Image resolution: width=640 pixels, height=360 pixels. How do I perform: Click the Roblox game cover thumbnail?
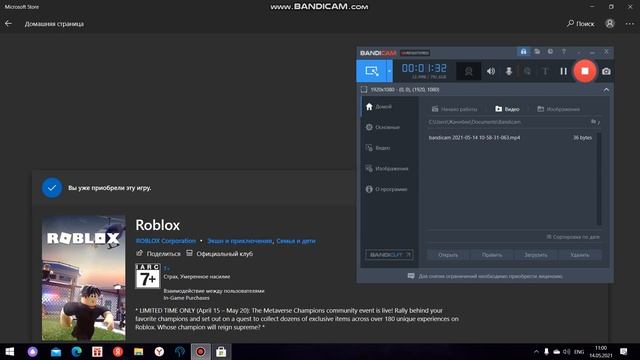83,278
